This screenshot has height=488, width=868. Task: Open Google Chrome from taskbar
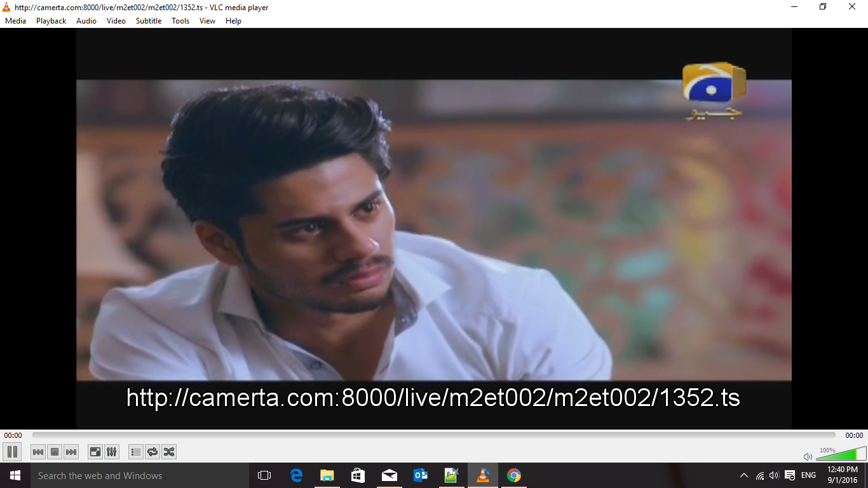point(514,475)
